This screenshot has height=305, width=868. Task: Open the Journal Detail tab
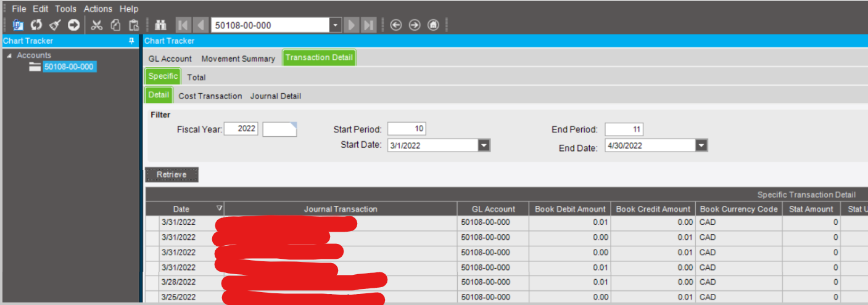276,96
